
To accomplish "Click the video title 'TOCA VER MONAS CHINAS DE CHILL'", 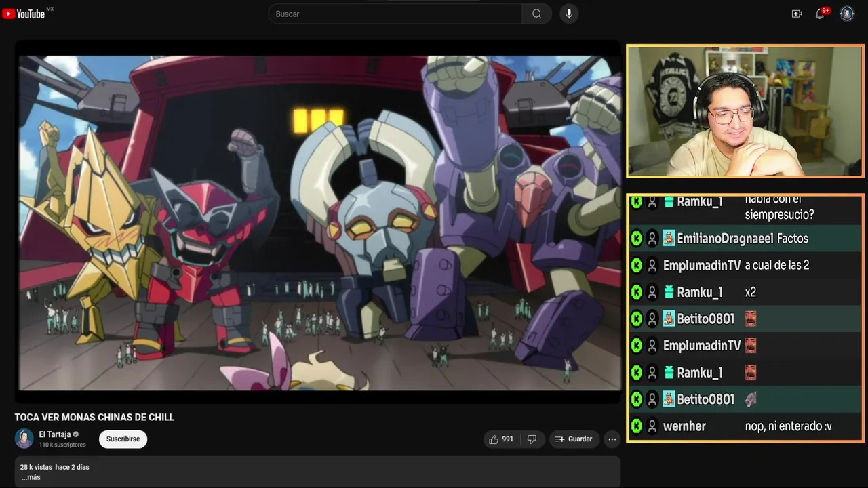I will (95, 418).
